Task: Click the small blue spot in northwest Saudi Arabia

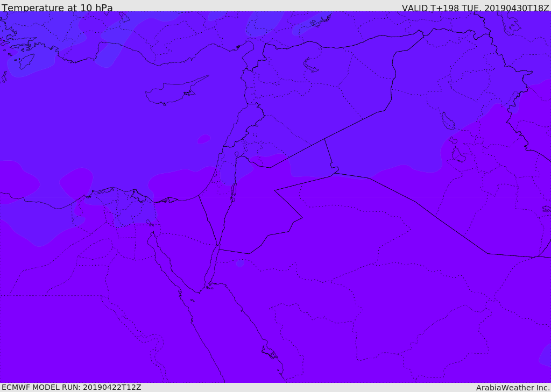Action: (240, 263)
